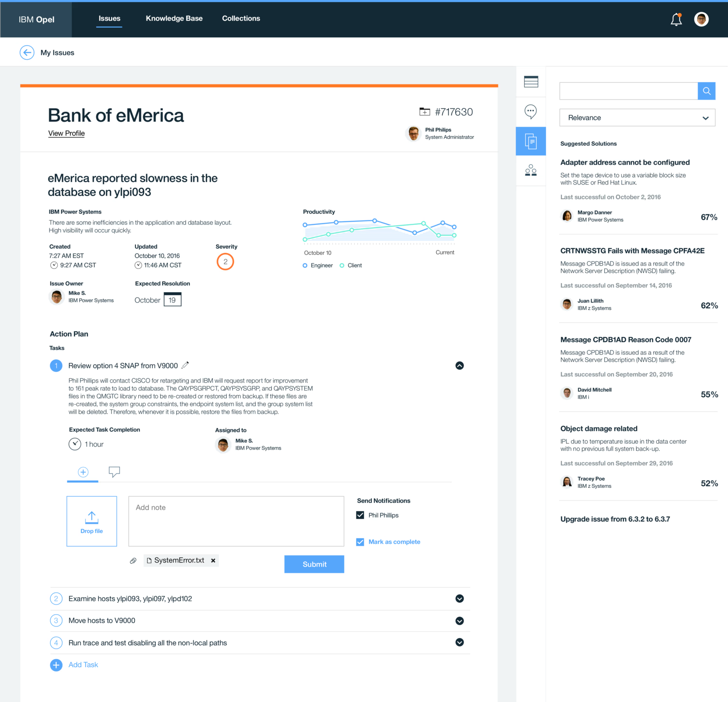Viewport: 728px width, 702px height.
Task: Click the My Issues label
Action: click(x=57, y=52)
